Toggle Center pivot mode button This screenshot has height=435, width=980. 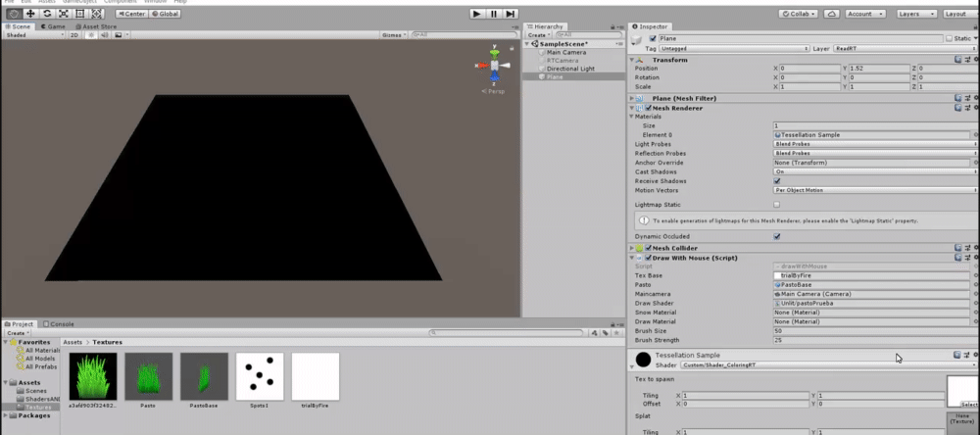[131, 14]
